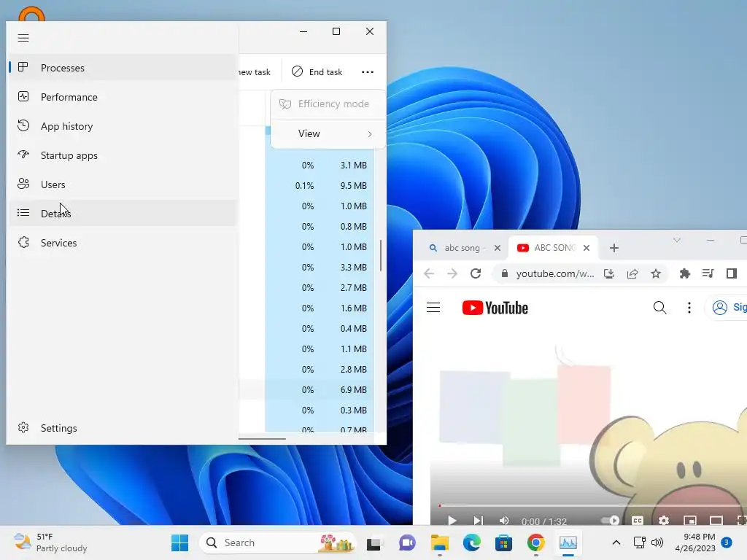Click the End task button
Screen dimensions: 747x560
click(x=317, y=72)
